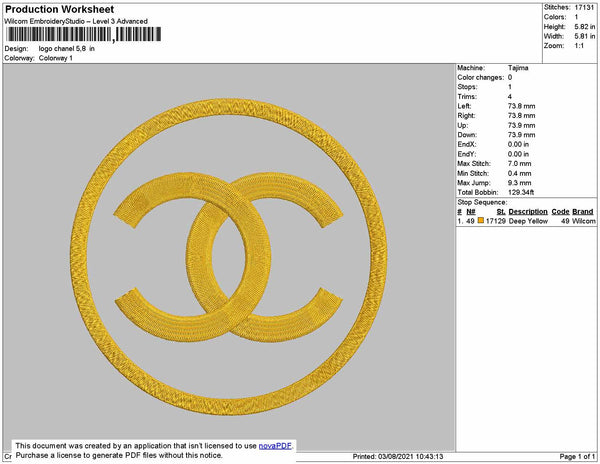Click the Height value 5.82 in

pyautogui.click(x=585, y=26)
